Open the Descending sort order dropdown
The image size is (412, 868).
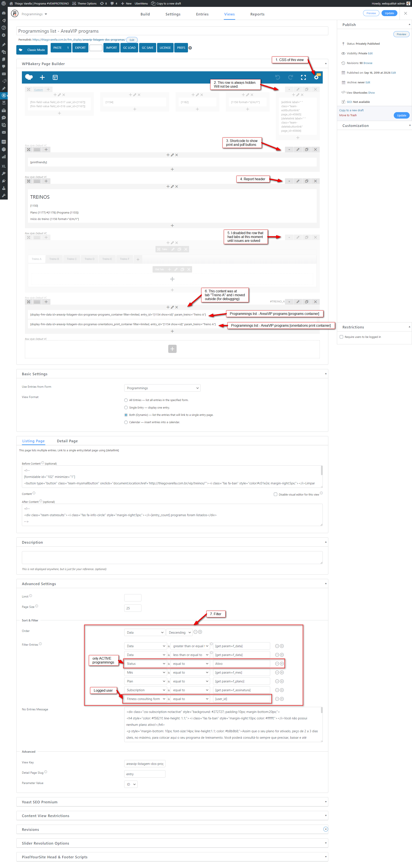click(x=180, y=632)
